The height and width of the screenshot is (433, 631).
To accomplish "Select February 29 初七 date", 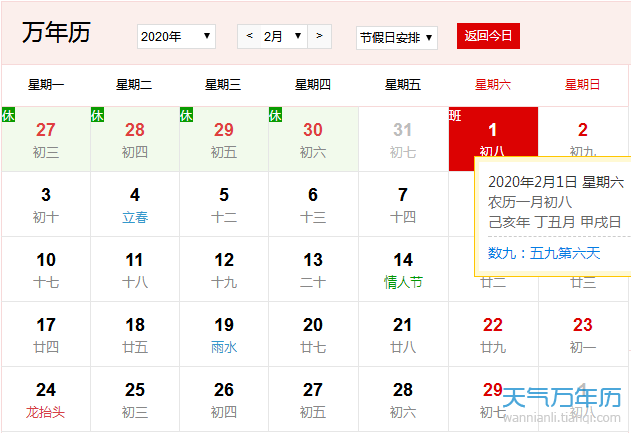I will tap(493, 399).
